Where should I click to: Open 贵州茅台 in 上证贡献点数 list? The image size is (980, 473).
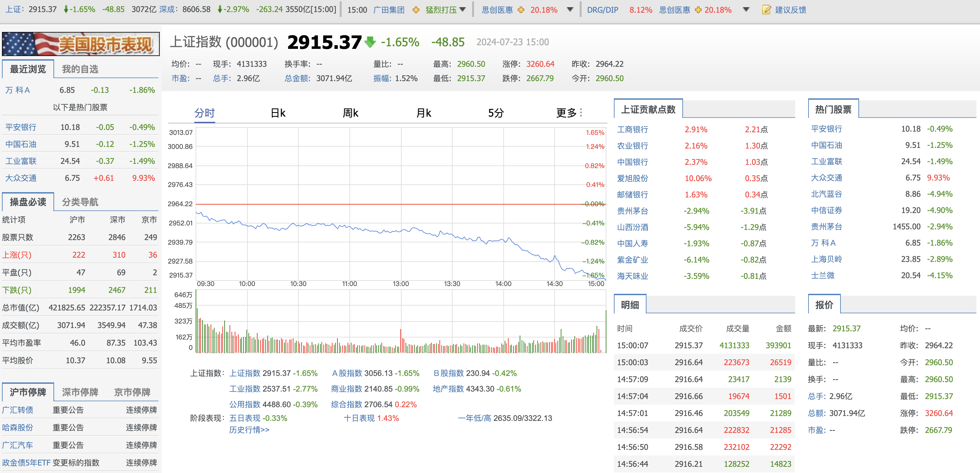(632, 211)
